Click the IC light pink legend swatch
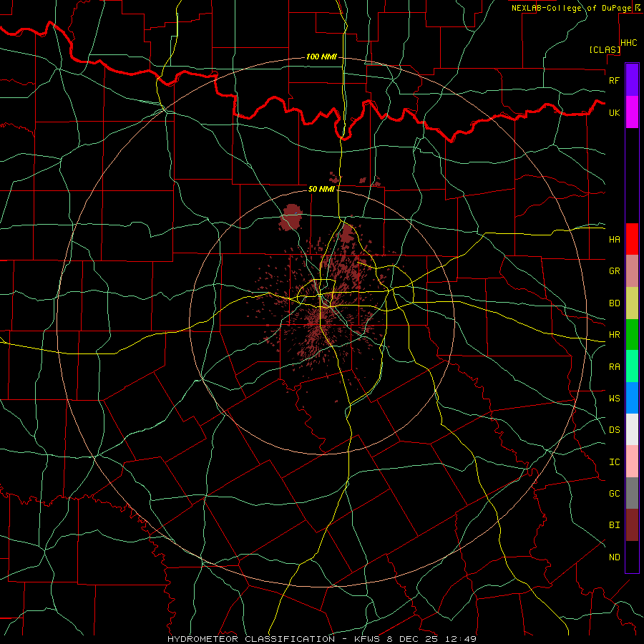Viewport: 644px width, 644px height. point(632,462)
